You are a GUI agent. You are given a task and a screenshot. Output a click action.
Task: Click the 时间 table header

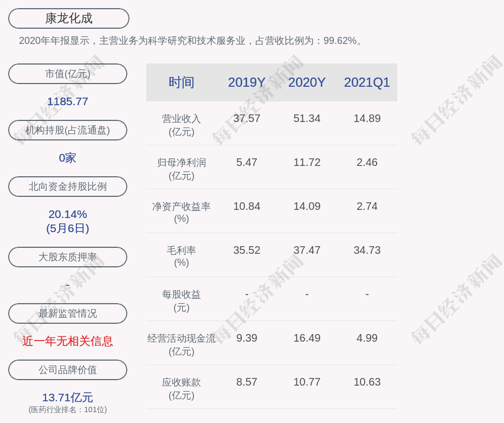(182, 82)
